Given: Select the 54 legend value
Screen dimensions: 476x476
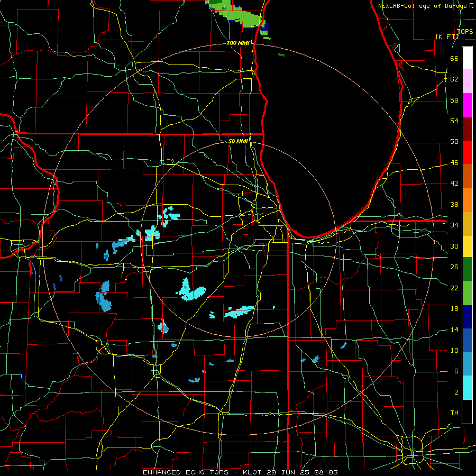Looking at the screenshot, I should [x=454, y=121].
